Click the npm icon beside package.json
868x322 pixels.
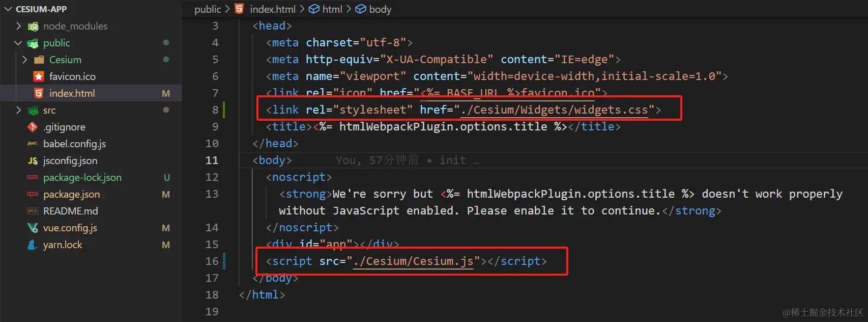click(33, 194)
